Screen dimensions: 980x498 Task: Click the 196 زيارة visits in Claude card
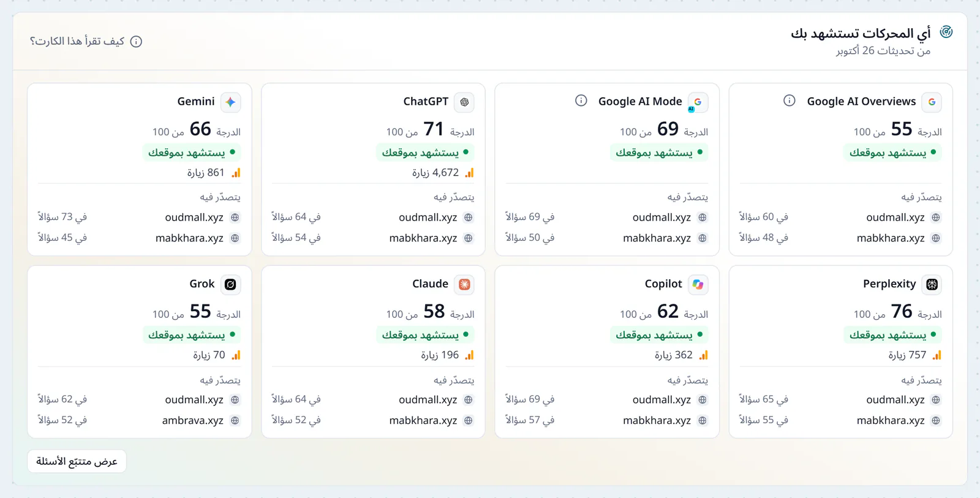point(440,355)
